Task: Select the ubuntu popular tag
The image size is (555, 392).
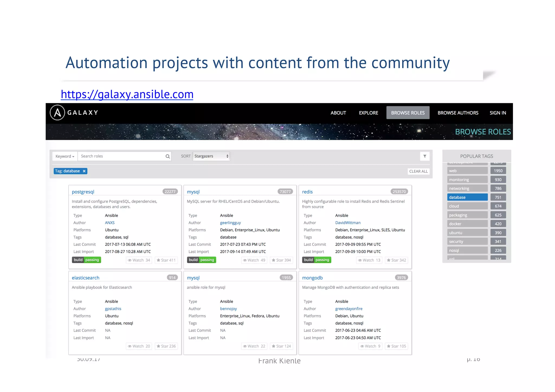Action: click(x=467, y=233)
